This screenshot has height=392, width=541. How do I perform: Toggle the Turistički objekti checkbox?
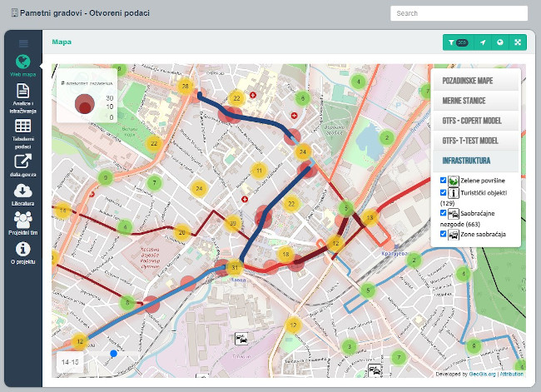pos(443,192)
